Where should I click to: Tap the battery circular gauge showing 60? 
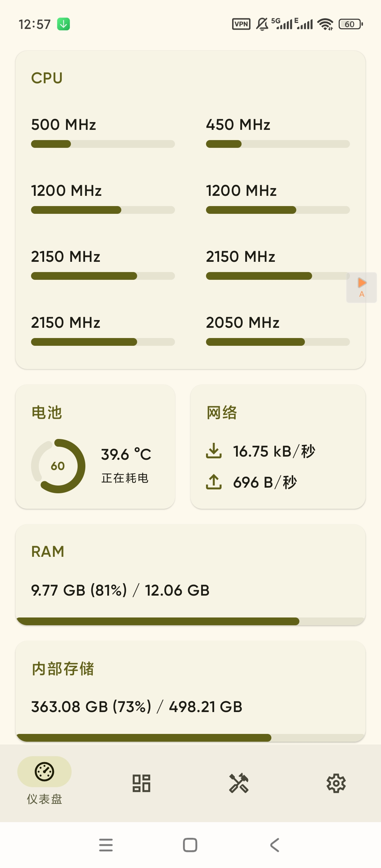point(58,466)
